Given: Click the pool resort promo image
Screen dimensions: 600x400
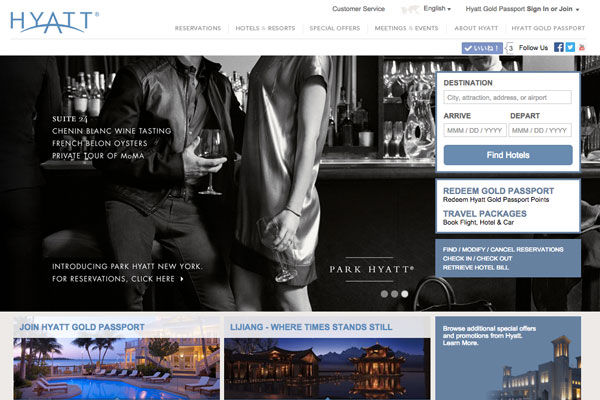Looking at the screenshot, I should (117, 369).
